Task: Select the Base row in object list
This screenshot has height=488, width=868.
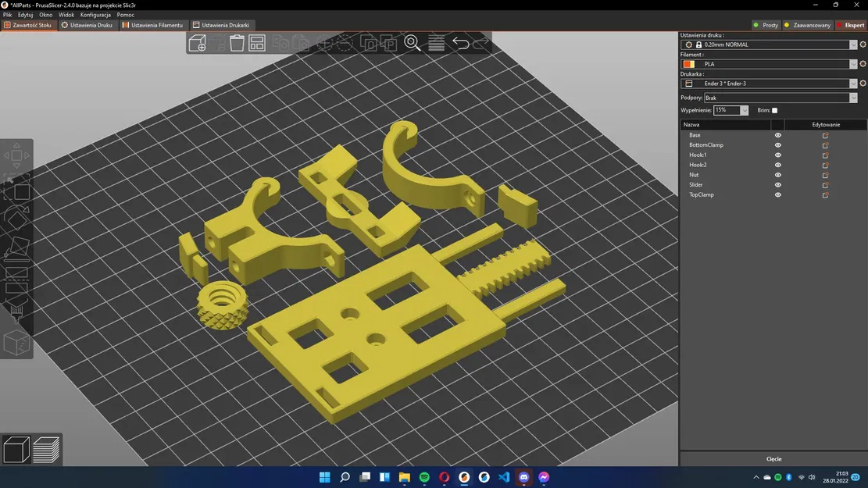Action: coord(773,135)
